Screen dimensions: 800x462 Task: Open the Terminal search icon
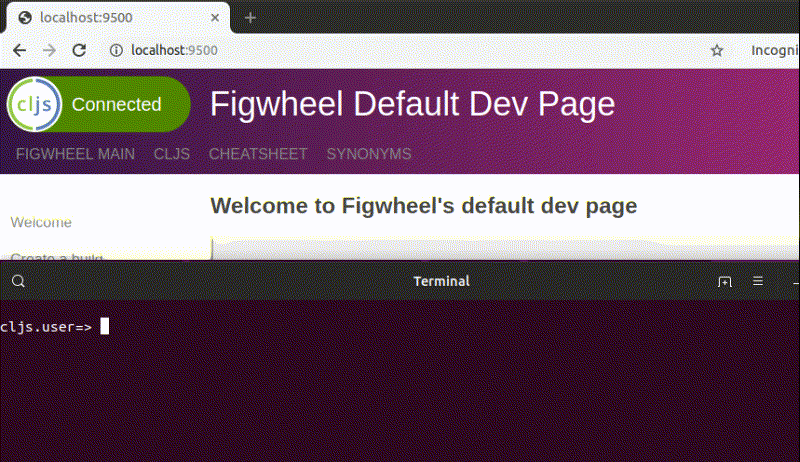click(x=18, y=281)
